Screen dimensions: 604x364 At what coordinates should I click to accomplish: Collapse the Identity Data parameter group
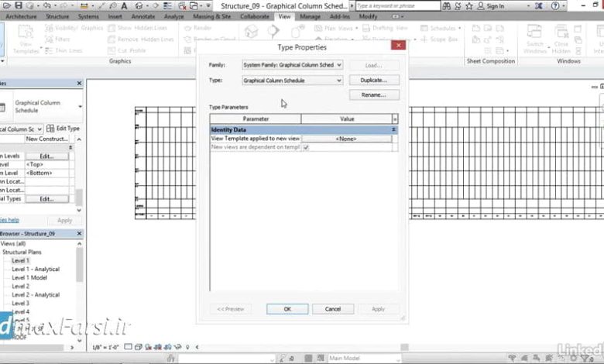tap(393, 130)
